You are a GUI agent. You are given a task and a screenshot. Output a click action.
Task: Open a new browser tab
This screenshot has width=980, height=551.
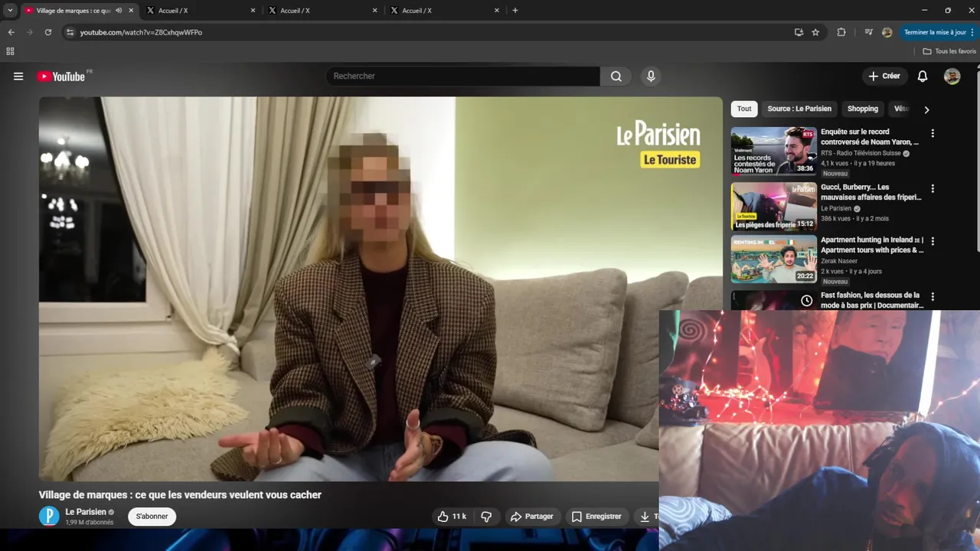pos(515,11)
